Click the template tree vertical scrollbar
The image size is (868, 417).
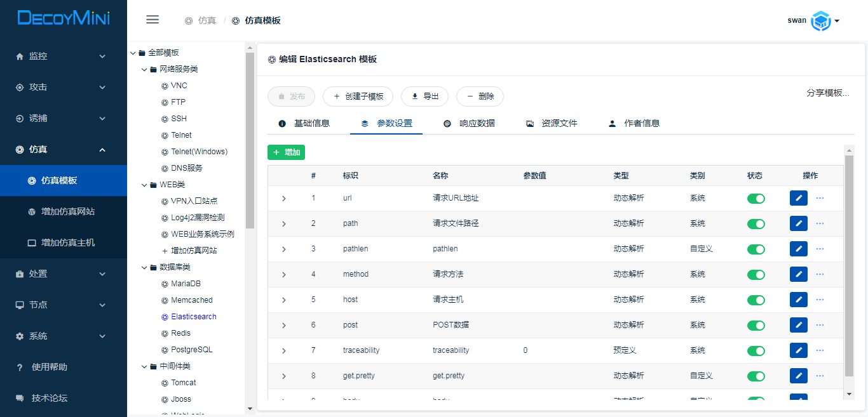(250, 140)
